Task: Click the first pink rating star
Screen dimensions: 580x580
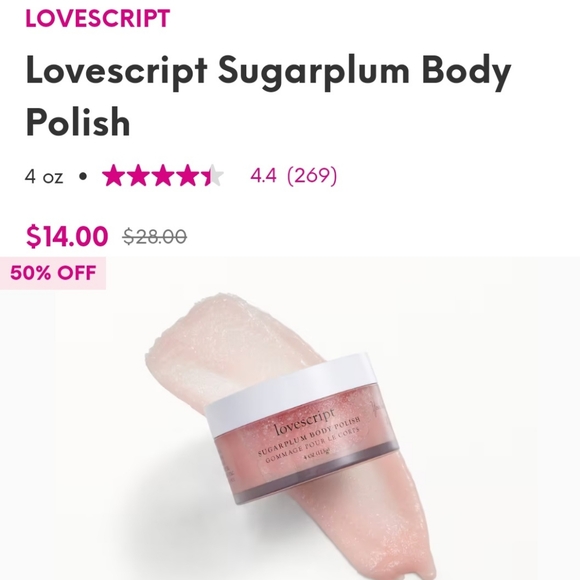Action: click(114, 175)
